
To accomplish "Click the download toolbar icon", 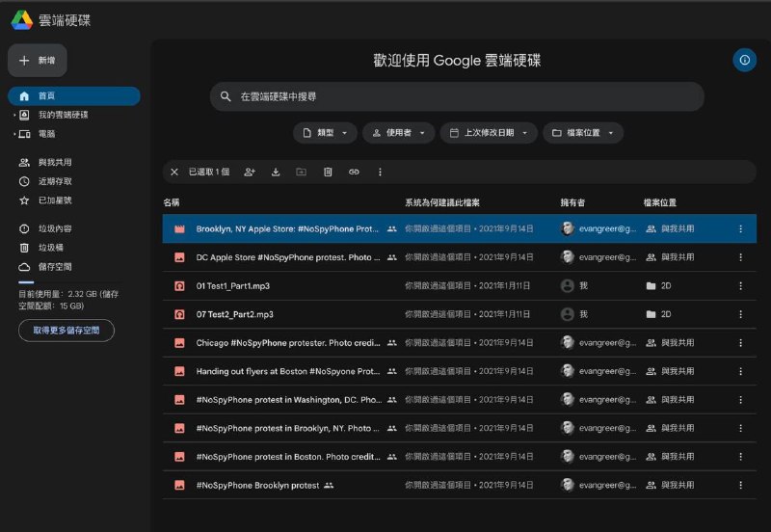I will click(276, 173).
